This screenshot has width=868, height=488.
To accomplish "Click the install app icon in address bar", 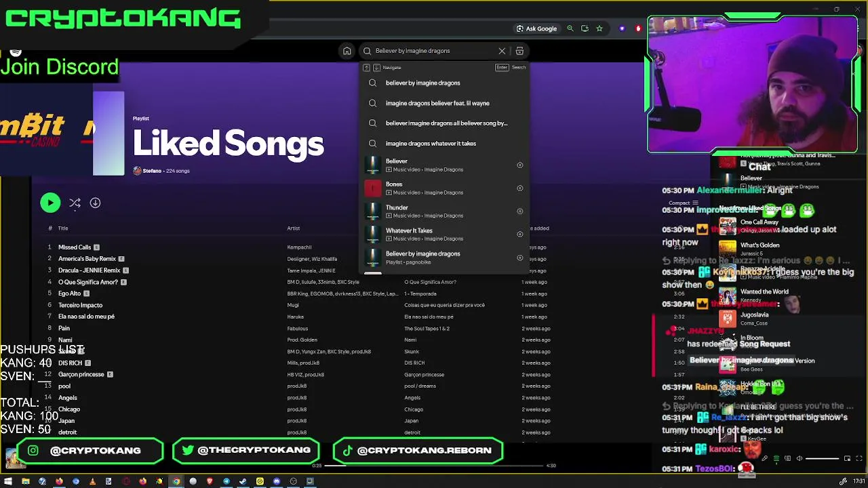I will (x=585, y=28).
